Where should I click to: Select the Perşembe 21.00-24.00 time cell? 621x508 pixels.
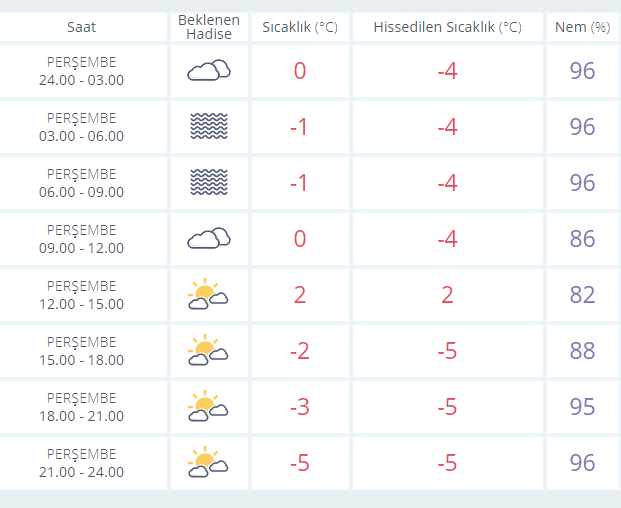[82, 463]
